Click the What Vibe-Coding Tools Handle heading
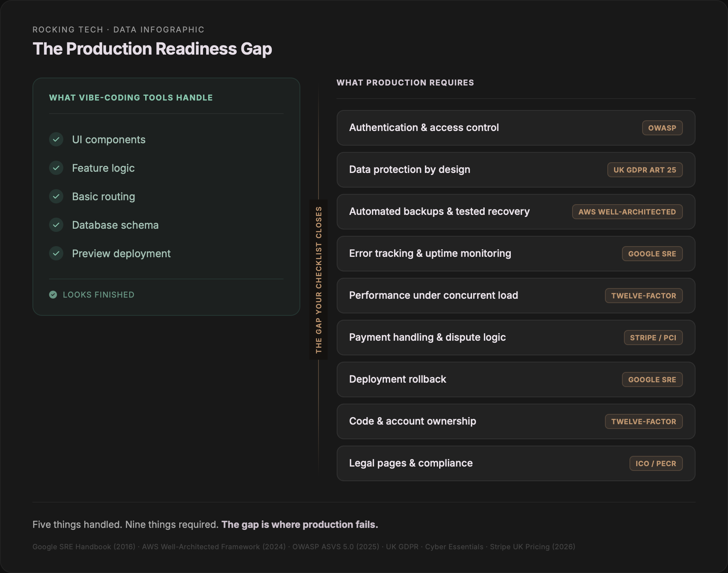Image resolution: width=728 pixels, height=573 pixels. [131, 98]
